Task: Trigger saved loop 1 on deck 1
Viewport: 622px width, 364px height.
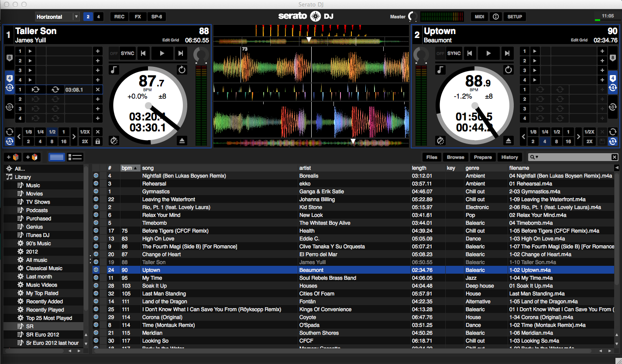Action: click(x=35, y=89)
